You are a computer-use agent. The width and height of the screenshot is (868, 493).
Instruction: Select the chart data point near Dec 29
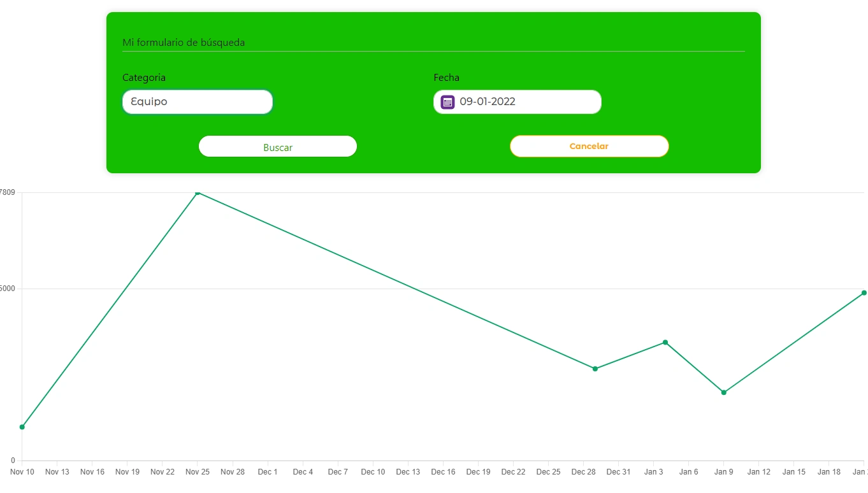(x=595, y=369)
